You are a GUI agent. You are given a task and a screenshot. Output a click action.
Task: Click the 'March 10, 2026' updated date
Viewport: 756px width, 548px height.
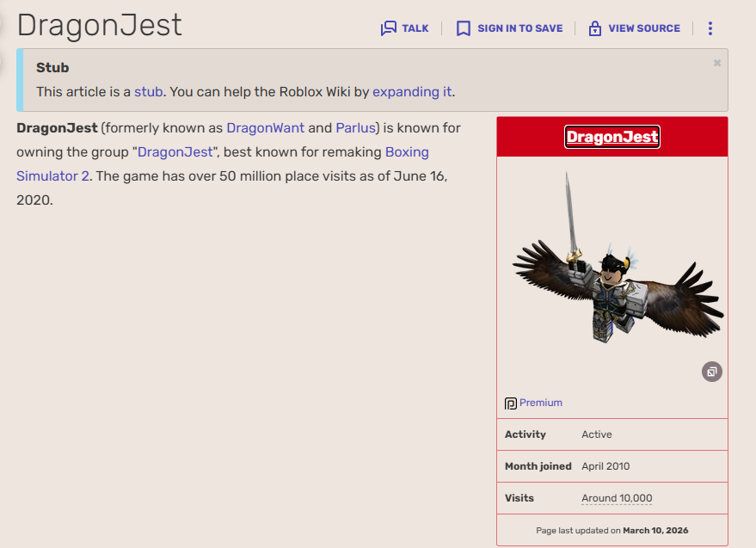coord(655,531)
